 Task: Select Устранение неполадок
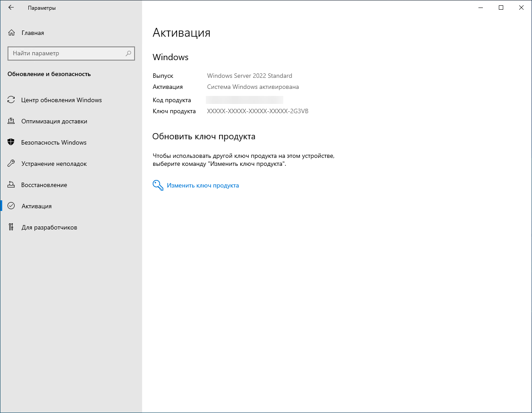pyautogui.click(x=71, y=164)
